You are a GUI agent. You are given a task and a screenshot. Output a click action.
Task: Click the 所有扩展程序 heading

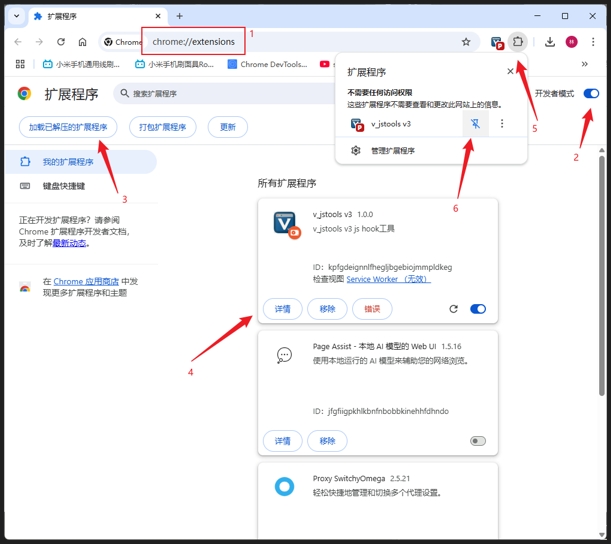point(287,183)
